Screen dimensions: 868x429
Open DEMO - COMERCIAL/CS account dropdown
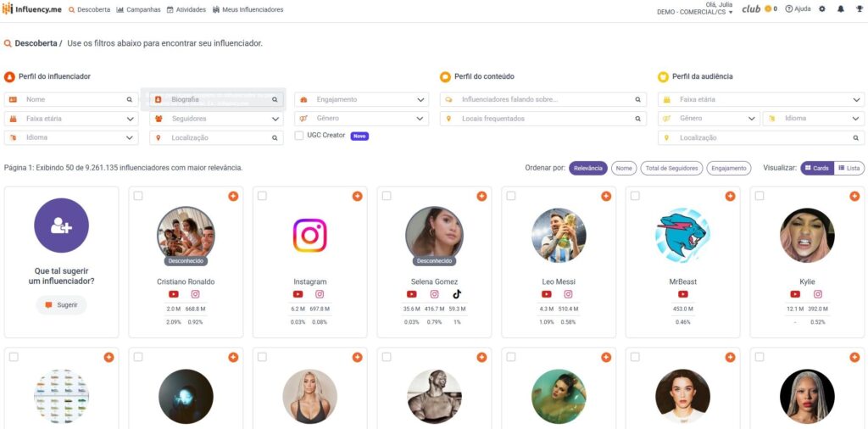[x=695, y=12]
